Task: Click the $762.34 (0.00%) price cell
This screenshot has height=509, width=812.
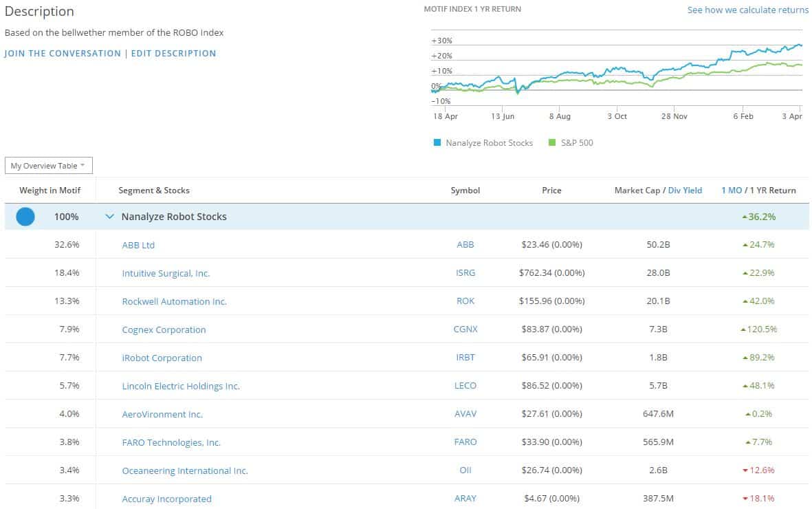Action: 552,272
